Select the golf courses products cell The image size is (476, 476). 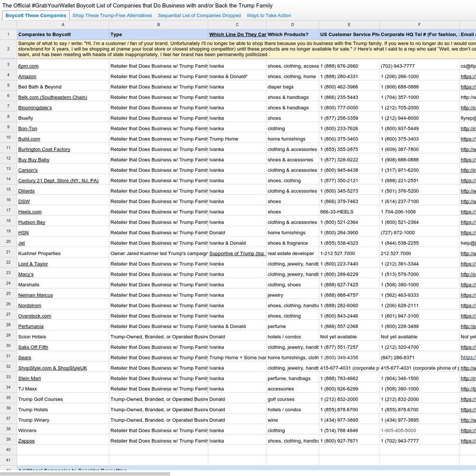(x=293, y=399)
